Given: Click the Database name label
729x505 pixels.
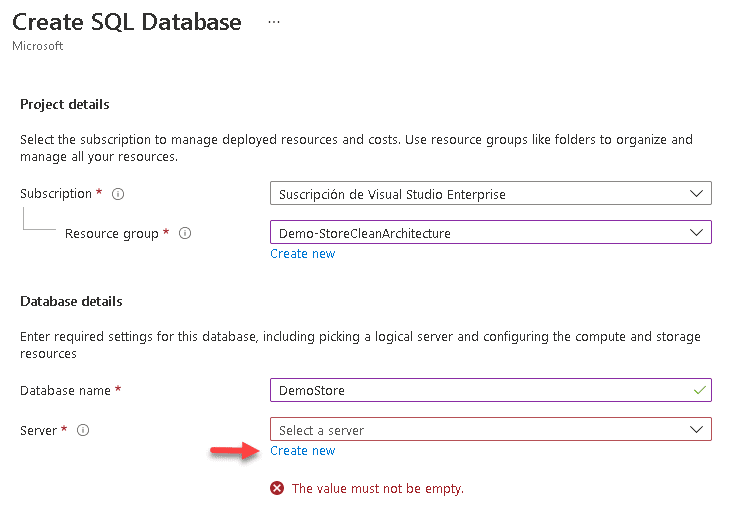Looking at the screenshot, I should (x=65, y=390).
